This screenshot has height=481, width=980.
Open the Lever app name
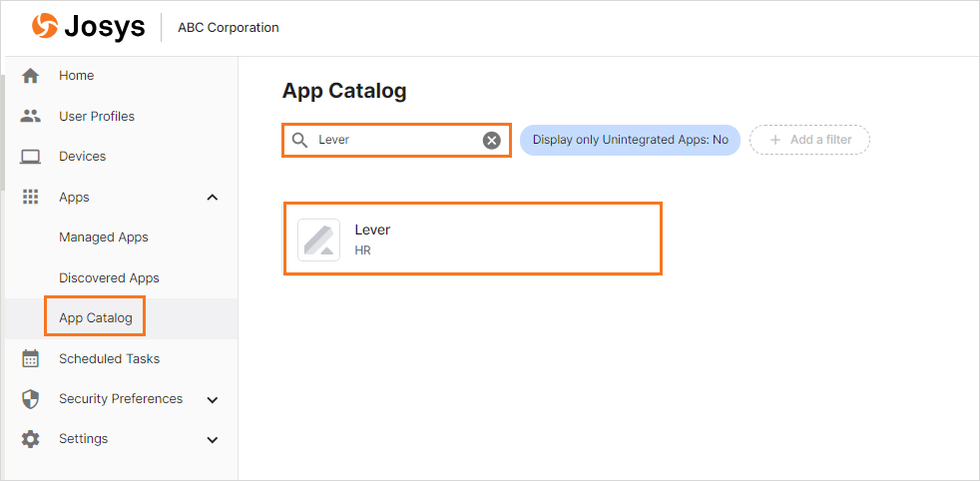pos(372,230)
